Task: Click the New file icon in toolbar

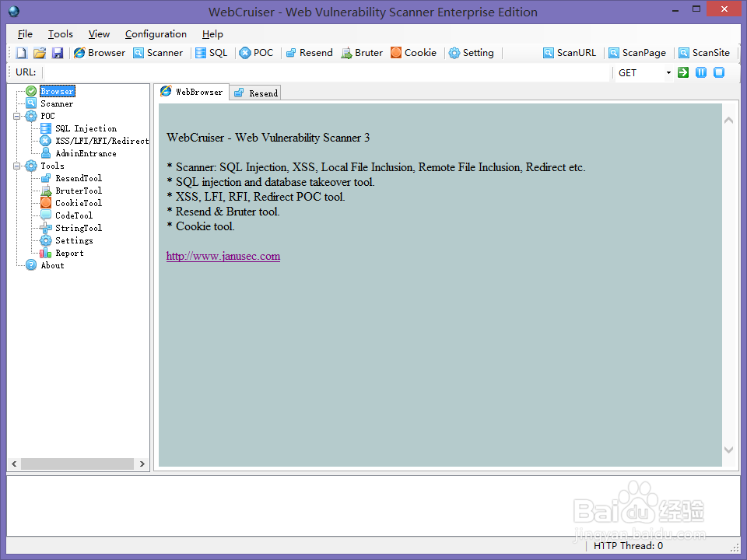Action: [x=22, y=53]
